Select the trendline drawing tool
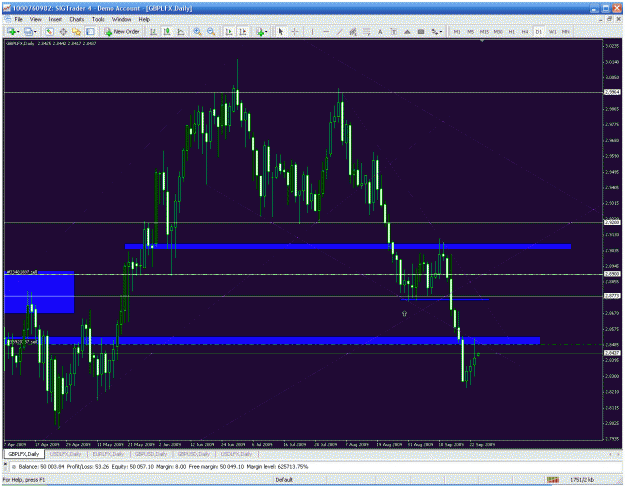The width and height of the screenshot is (625, 486). (x=339, y=32)
